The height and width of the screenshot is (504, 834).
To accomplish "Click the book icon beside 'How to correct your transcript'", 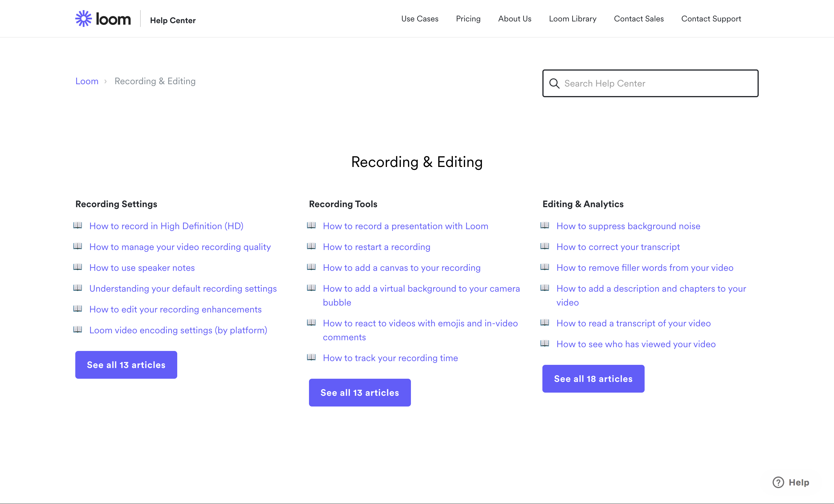I will 545,246.
